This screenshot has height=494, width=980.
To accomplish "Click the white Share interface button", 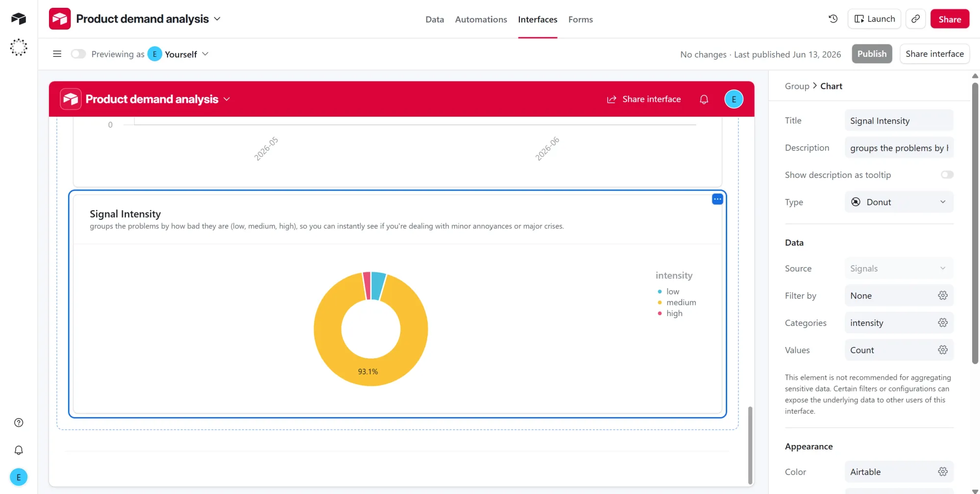I will [x=934, y=54].
